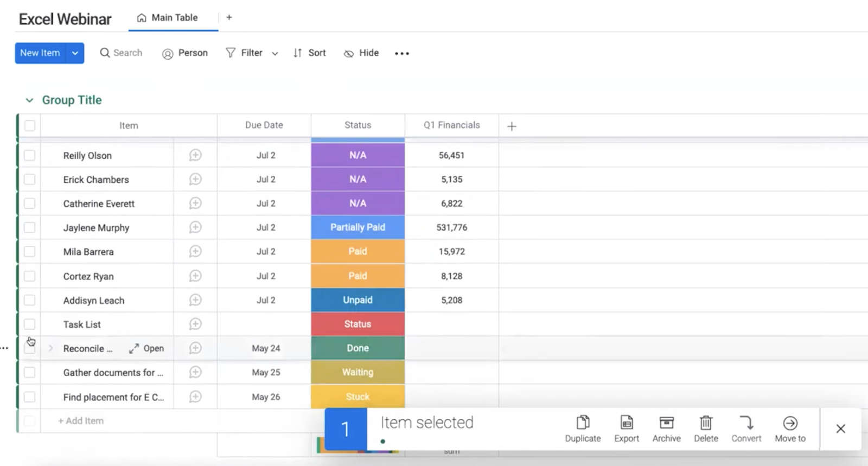Click the Search magnifier icon
868x466 pixels.
click(105, 53)
